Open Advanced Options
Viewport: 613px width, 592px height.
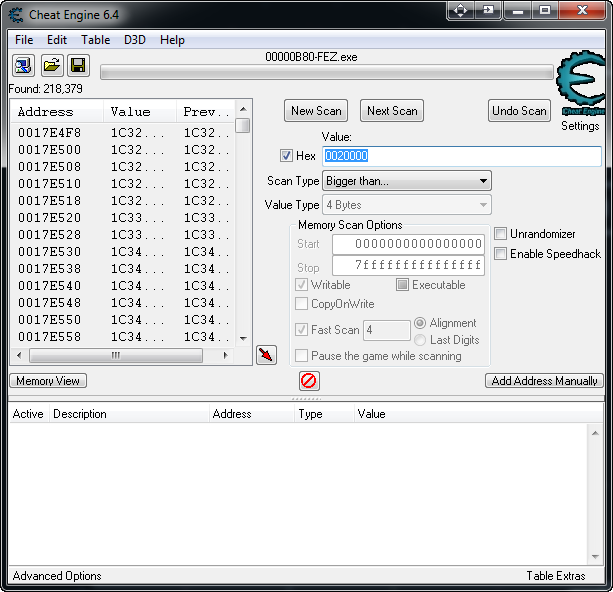point(57,576)
